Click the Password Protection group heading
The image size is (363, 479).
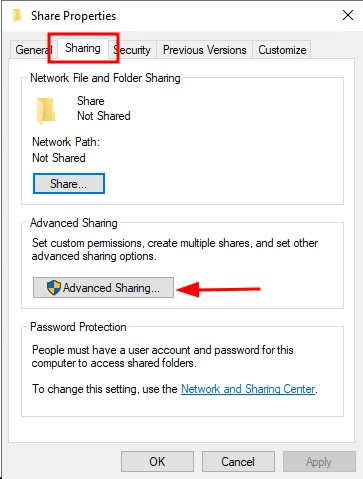click(78, 327)
